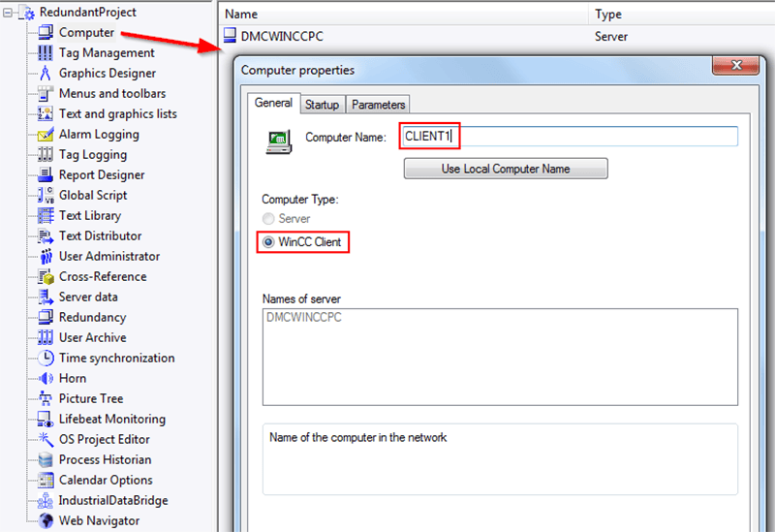Sort by the Name column header
775x532 pixels.
[x=404, y=14]
